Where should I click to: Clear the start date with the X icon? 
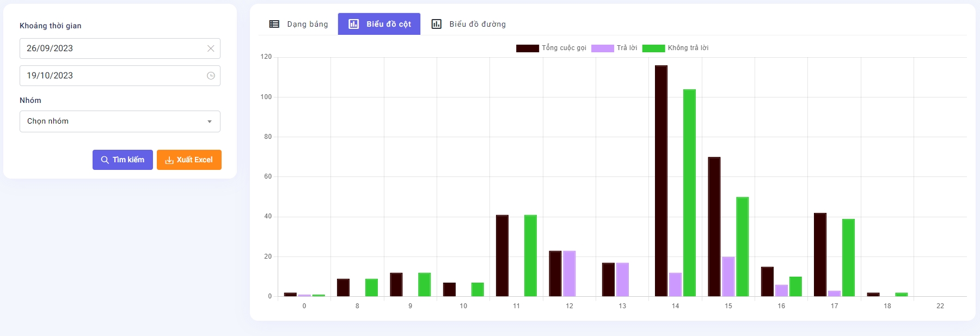211,48
